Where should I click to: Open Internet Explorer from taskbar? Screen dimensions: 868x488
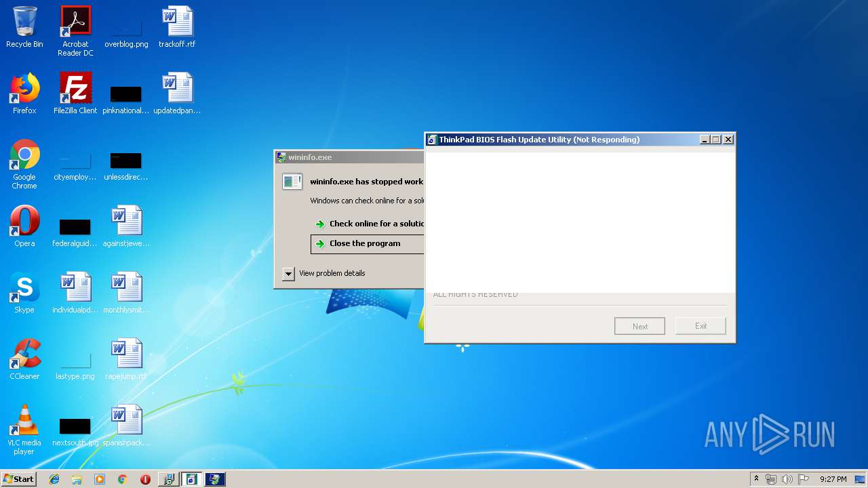[54, 479]
